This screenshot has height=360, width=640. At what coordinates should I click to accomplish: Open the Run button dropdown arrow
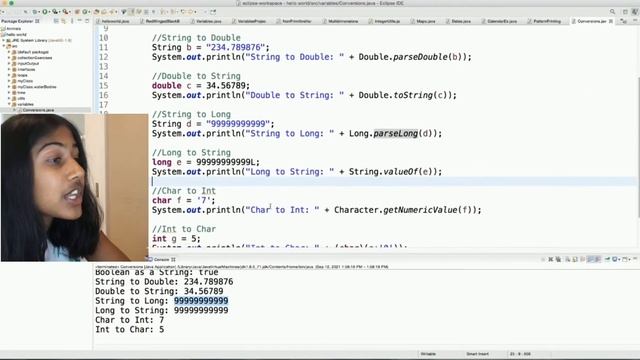[50, 12]
